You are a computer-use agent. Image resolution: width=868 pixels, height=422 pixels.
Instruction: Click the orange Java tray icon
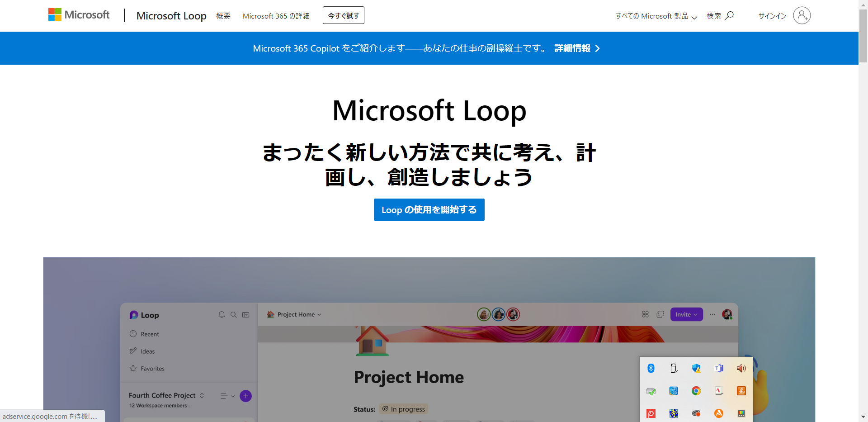(741, 391)
